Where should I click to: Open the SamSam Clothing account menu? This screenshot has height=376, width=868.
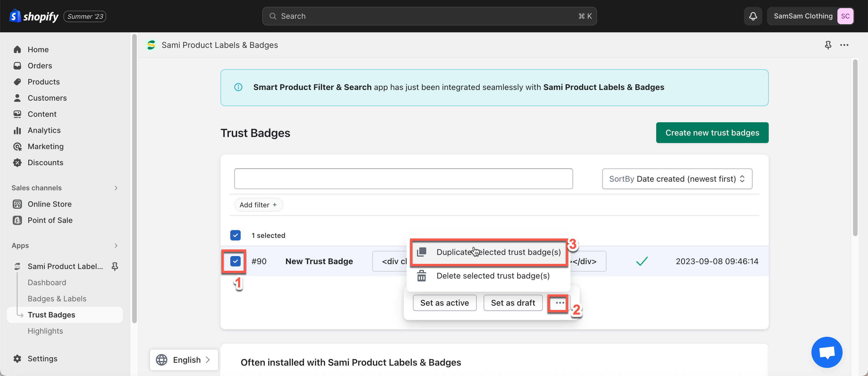coord(810,16)
